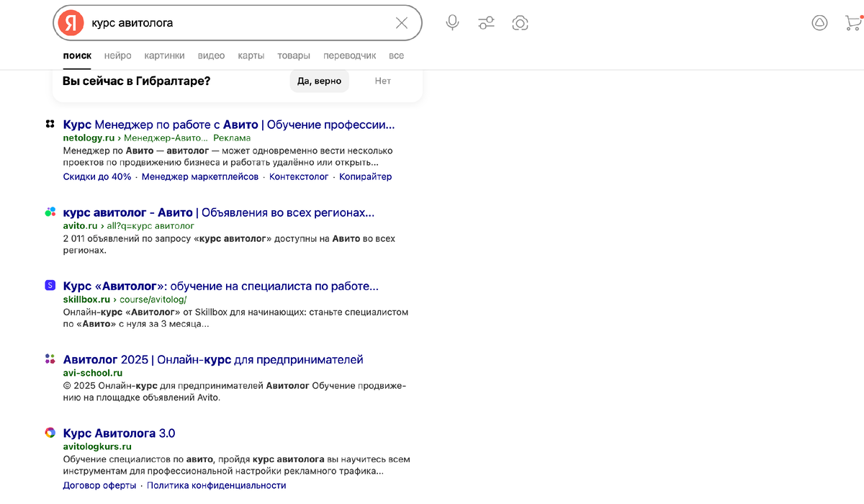Viewport: 864px width, 504px height.
Task: Switch to the 'переводчик' tab
Action: (x=349, y=55)
